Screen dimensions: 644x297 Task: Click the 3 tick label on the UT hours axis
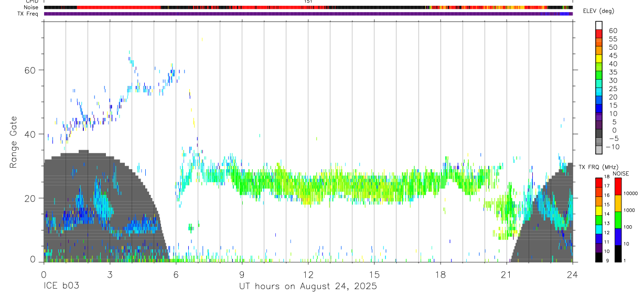pos(110,274)
